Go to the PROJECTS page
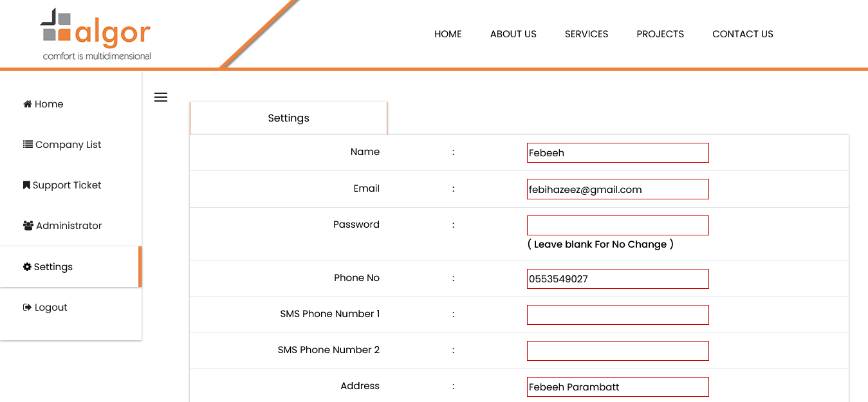868x402 pixels. coord(660,34)
